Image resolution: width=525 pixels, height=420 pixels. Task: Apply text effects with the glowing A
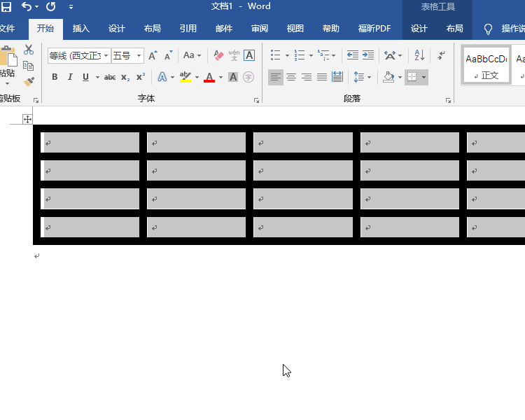[x=162, y=78]
